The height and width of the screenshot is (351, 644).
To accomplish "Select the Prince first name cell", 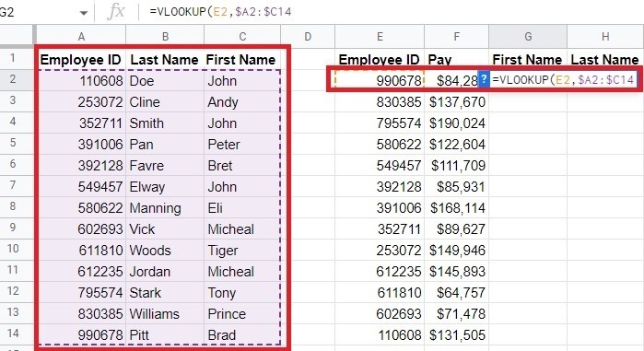I will [242, 314].
